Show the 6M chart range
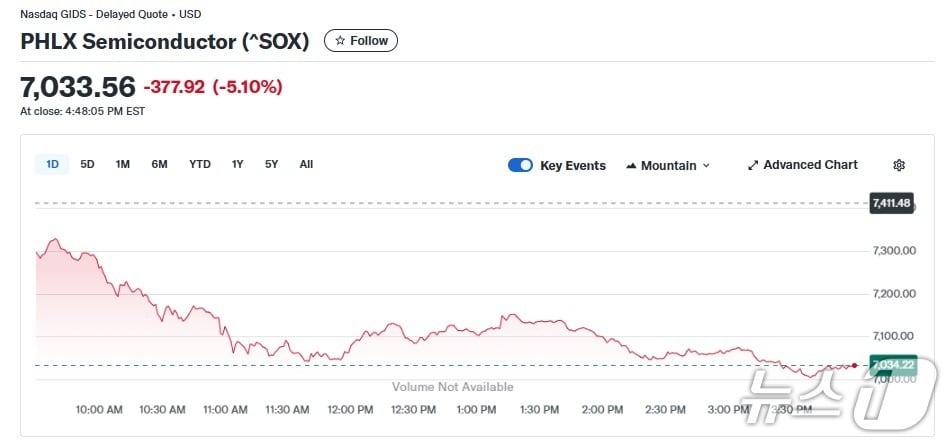The image size is (952, 445). 159,164
